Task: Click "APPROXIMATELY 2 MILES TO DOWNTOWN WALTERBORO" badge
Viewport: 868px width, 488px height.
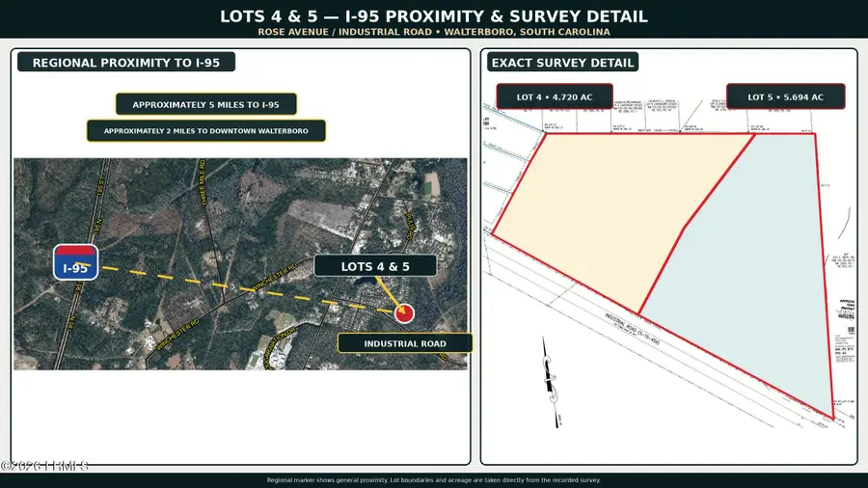Action: tap(206, 131)
